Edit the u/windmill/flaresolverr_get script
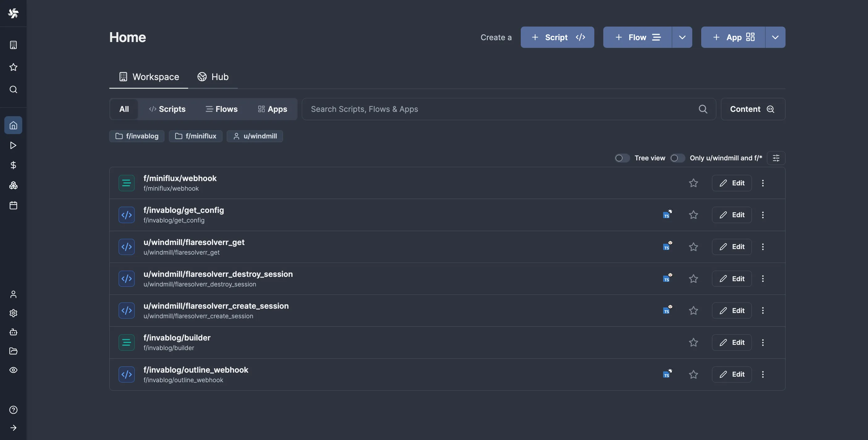Screen dimensions: 868x440 731,247
